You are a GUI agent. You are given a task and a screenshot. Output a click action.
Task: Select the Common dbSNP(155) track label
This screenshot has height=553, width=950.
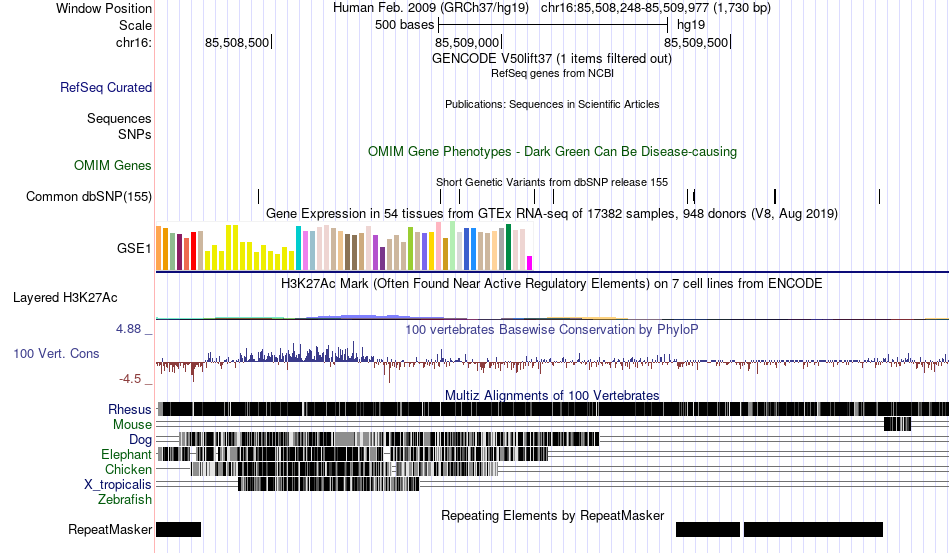point(89,196)
